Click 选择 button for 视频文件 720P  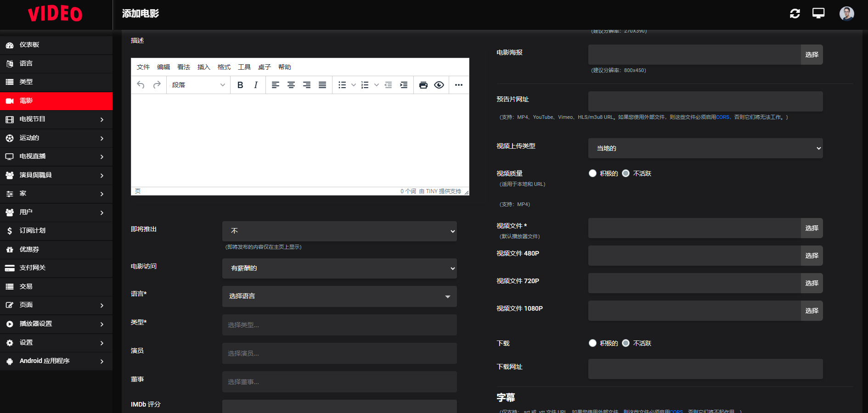point(812,283)
